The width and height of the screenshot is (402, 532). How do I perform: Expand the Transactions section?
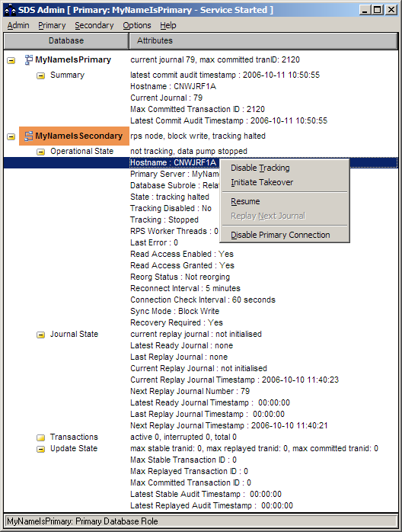(x=40, y=437)
